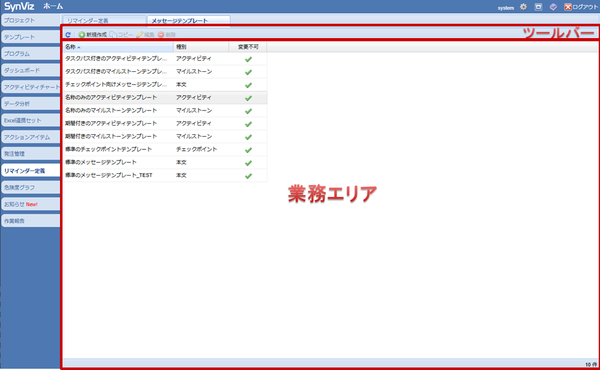
Task: Sort by the 名称 column header
Action: pyautogui.click(x=118, y=47)
